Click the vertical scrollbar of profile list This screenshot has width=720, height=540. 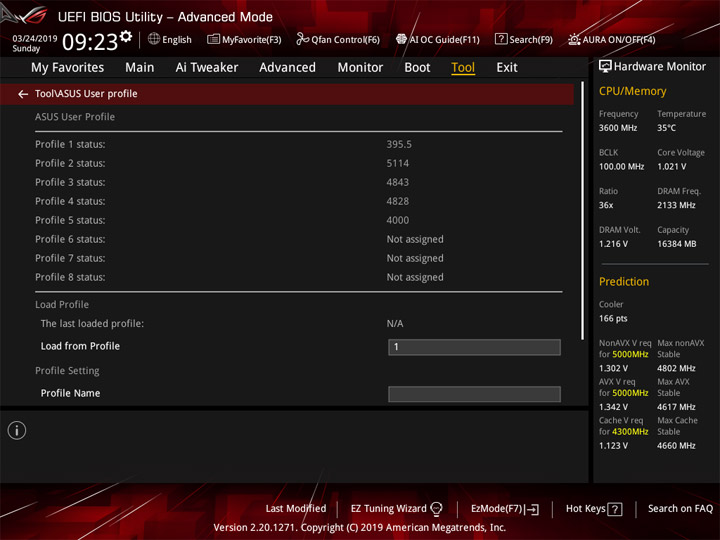[x=583, y=211]
